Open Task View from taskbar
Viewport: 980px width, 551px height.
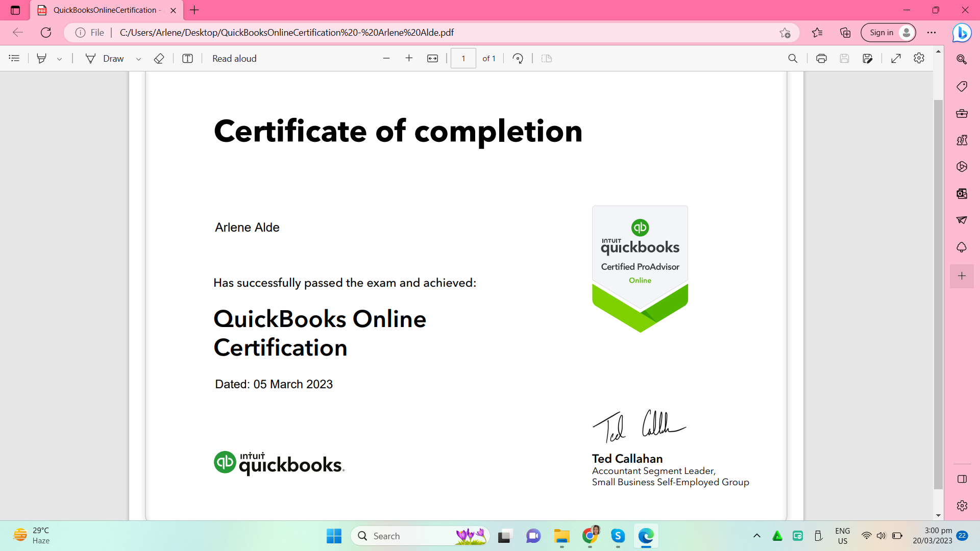coord(504,536)
